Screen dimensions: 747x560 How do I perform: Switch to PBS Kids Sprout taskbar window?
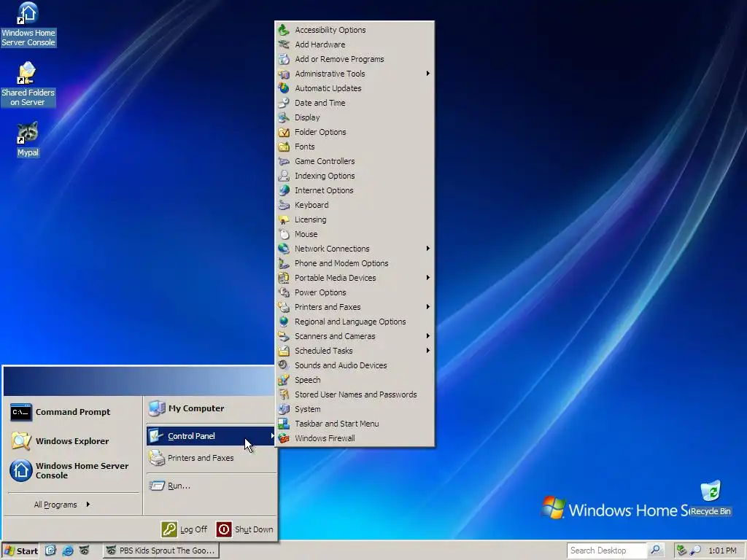coord(161,551)
